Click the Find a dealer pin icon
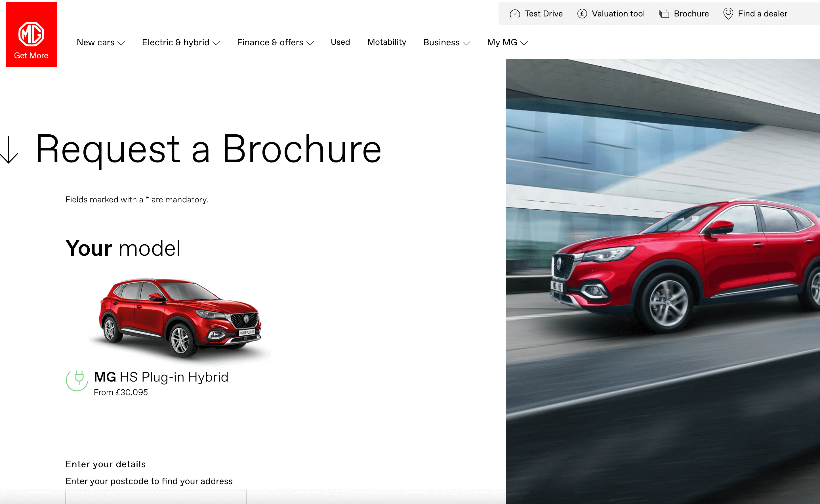The height and width of the screenshot is (504, 820). [728, 14]
